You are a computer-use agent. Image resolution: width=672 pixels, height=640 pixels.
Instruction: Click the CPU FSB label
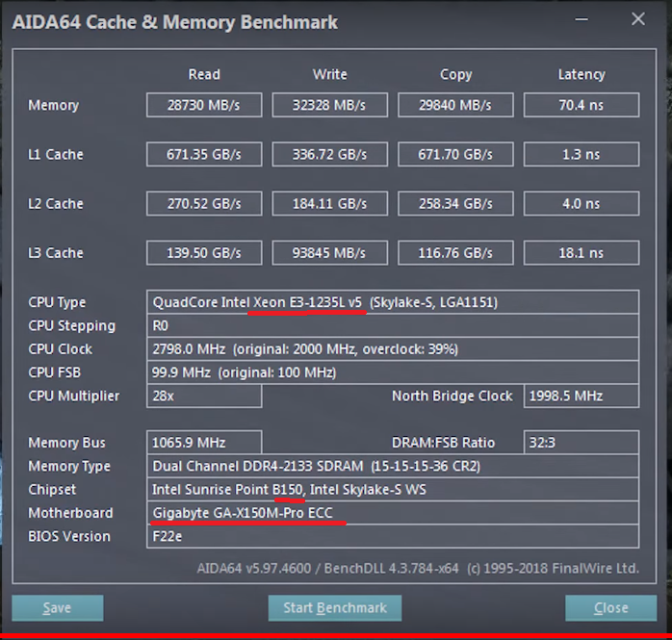(55, 372)
